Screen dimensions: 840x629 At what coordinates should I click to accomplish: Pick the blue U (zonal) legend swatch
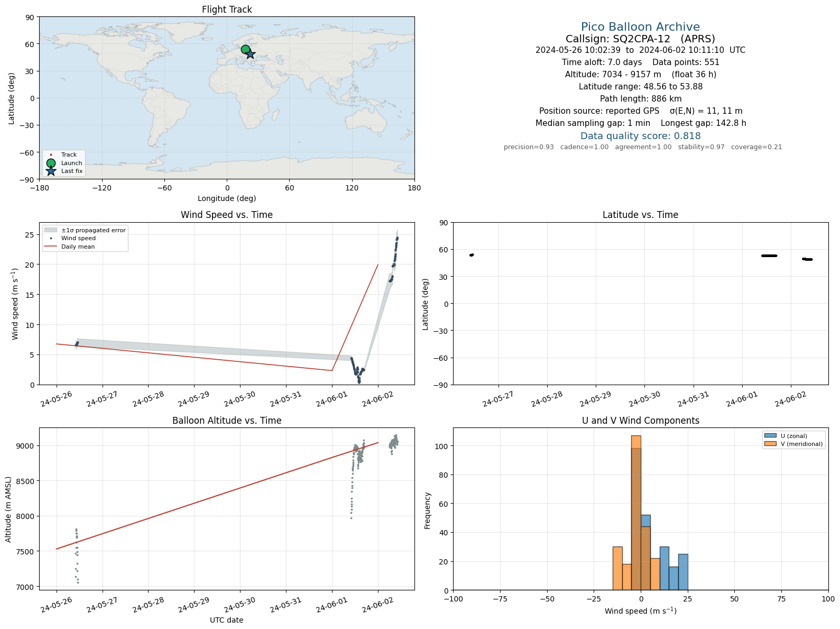point(770,436)
